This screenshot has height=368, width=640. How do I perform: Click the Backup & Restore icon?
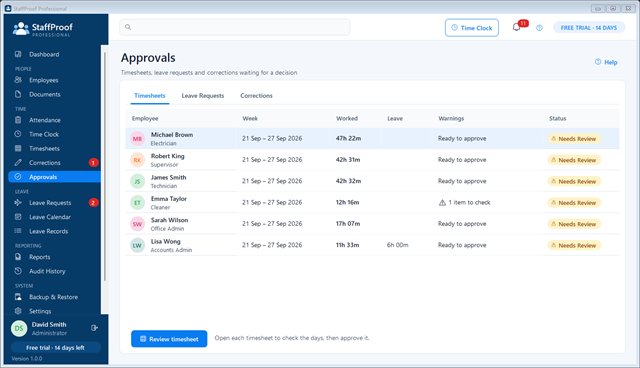tap(18, 297)
